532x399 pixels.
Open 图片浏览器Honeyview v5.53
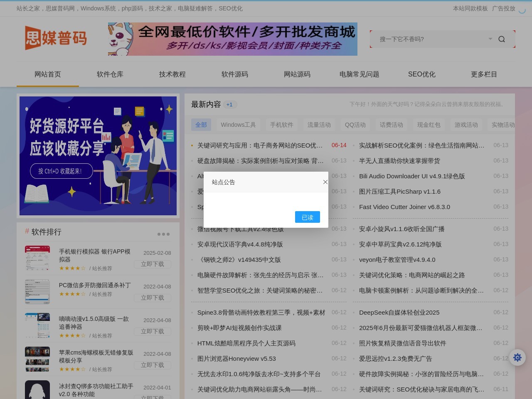pyautogui.click(x=236, y=359)
